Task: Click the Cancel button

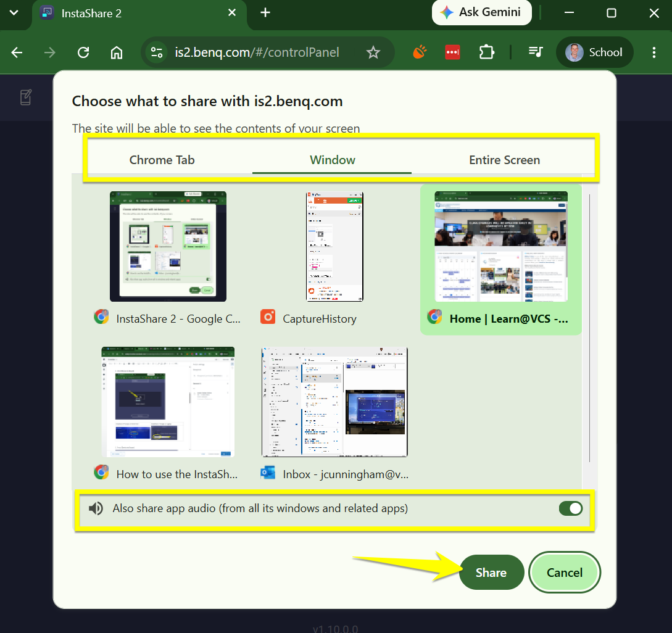Action: 565,573
